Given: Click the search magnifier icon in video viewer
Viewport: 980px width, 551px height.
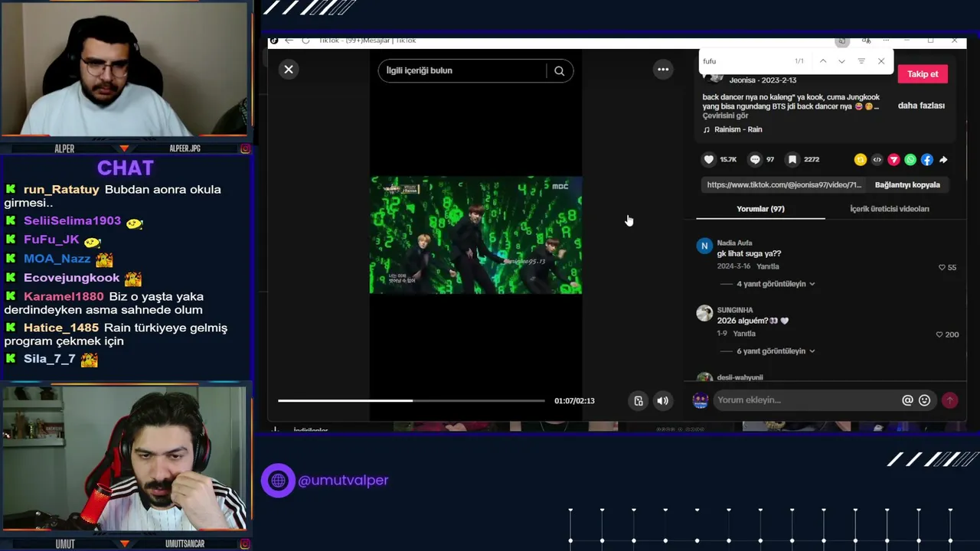Looking at the screenshot, I should pos(560,71).
